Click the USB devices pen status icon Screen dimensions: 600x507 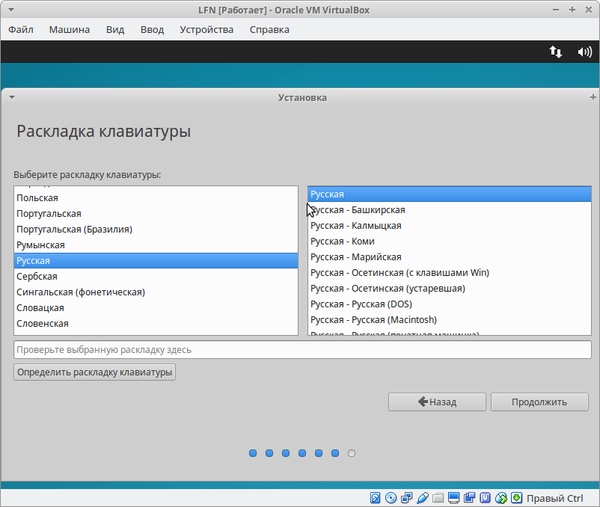pyautogui.click(x=423, y=497)
